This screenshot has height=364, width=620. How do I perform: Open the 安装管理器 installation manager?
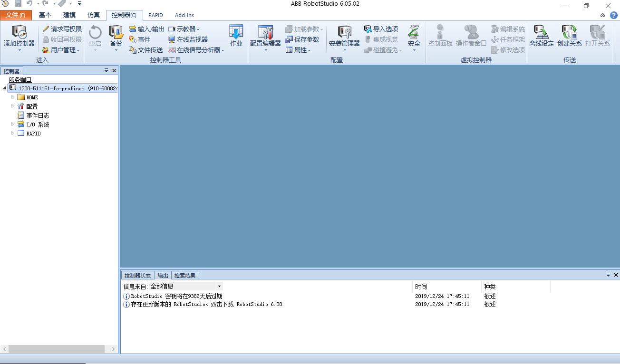pos(343,37)
